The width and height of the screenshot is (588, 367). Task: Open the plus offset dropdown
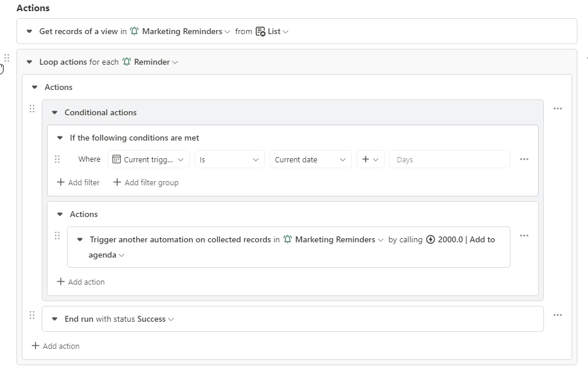371,159
